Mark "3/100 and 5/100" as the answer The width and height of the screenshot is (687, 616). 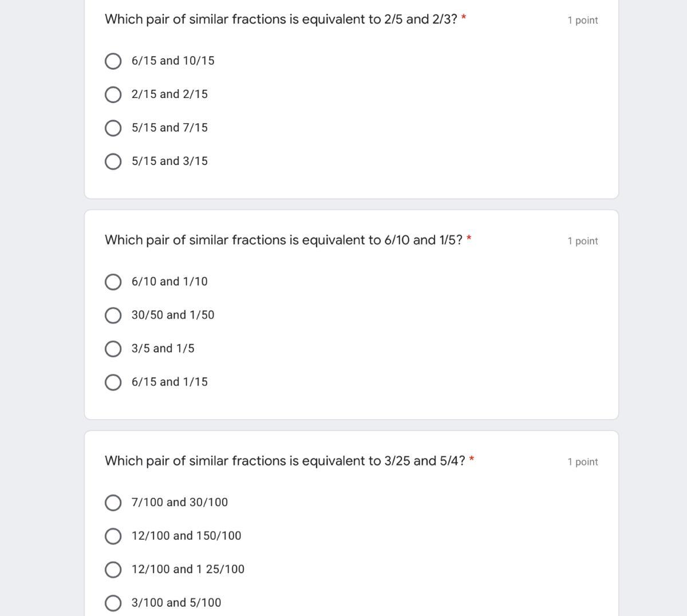click(x=113, y=603)
